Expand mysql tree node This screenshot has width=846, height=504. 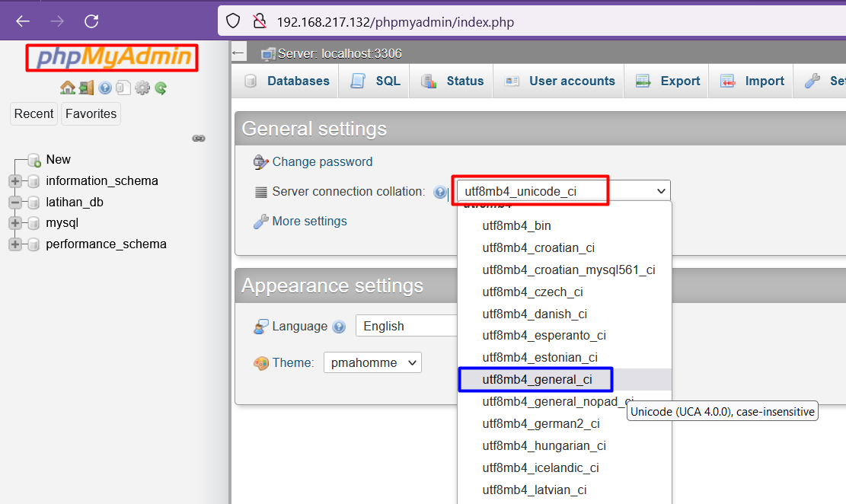coord(15,223)
